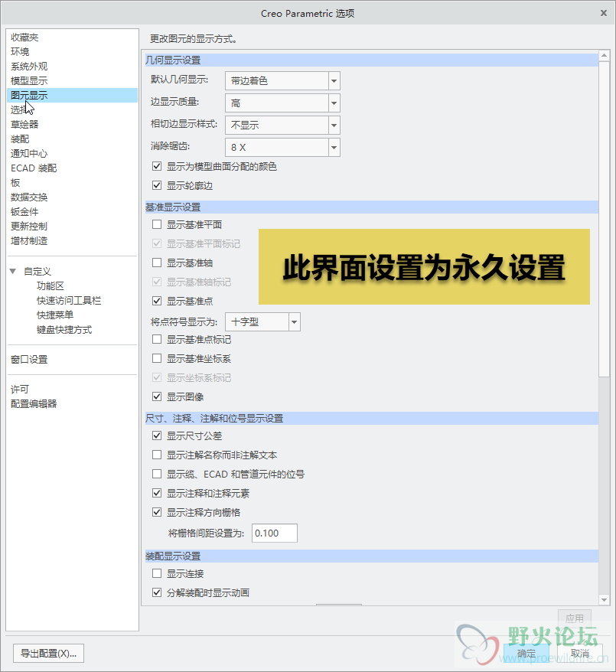Check 显示缆、ECAD 和管道元件的位号

[157, 474]
